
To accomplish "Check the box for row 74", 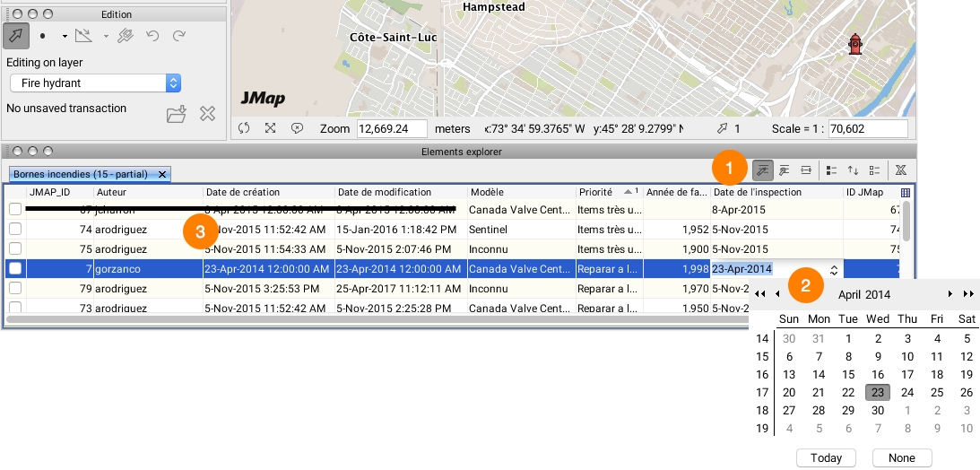I will tap(14, 230).
